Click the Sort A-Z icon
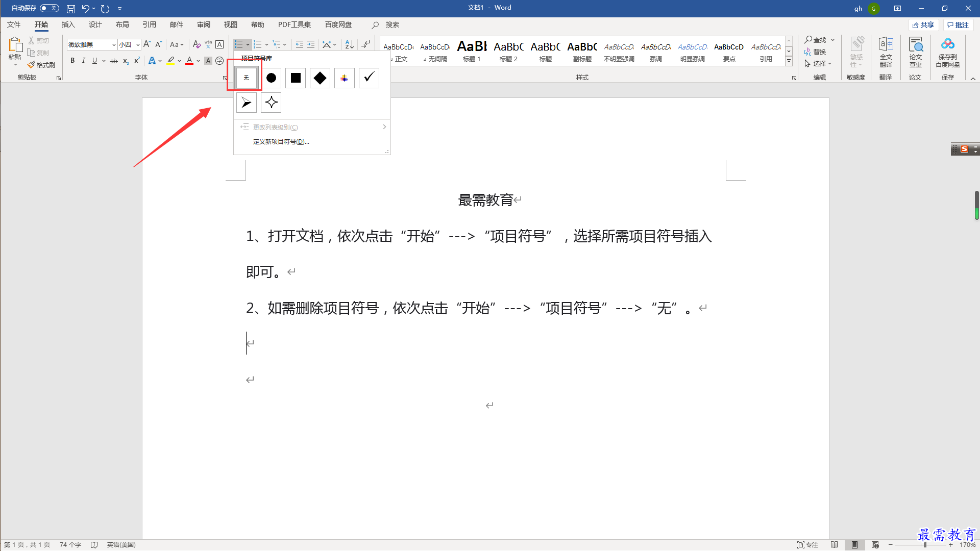The image size is (980, 551). pyautogui.click(x=350, y=44)
